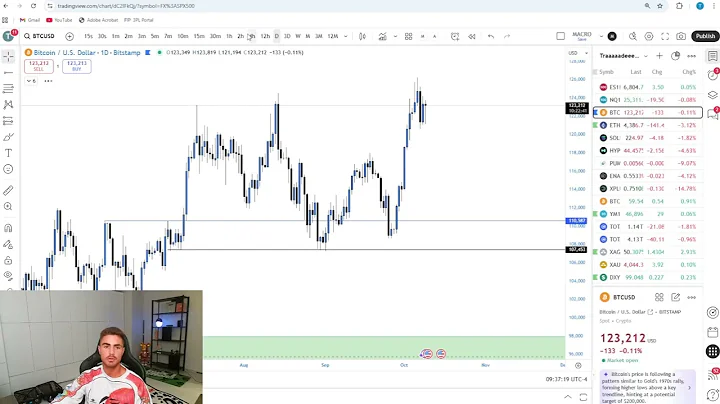Enter fullscreen mode
This screenshot has width=720, height=404.
pyautogui.click(x=665, y=36)
